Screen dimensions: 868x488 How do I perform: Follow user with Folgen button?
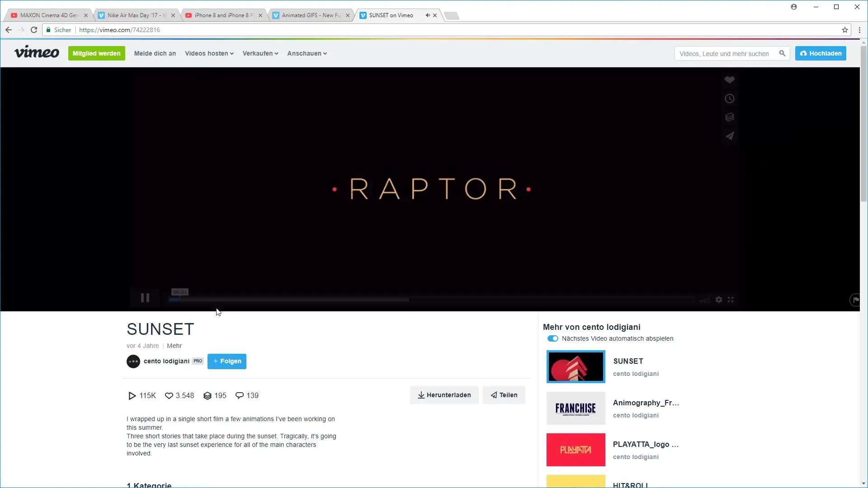click(227, 361)
